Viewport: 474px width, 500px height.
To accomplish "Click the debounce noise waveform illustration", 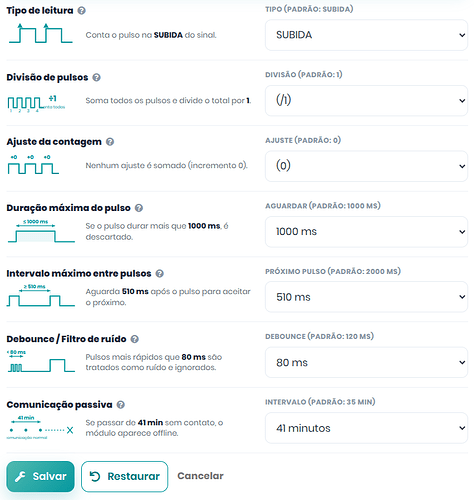I will click(40, 361).
